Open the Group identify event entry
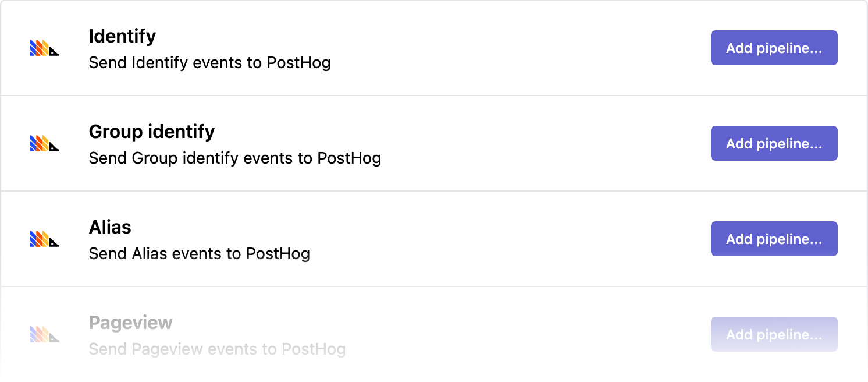The width and height of the screenshot is (868, 382). tap(151, 132)
